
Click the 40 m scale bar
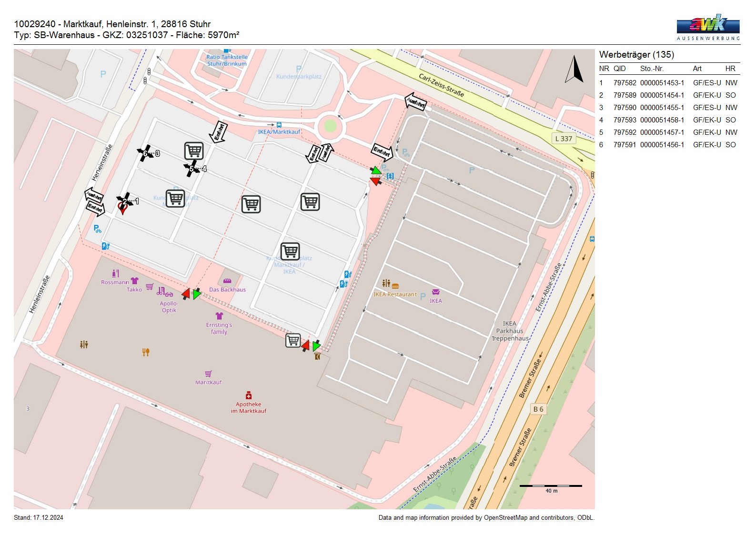click(551, 486)
